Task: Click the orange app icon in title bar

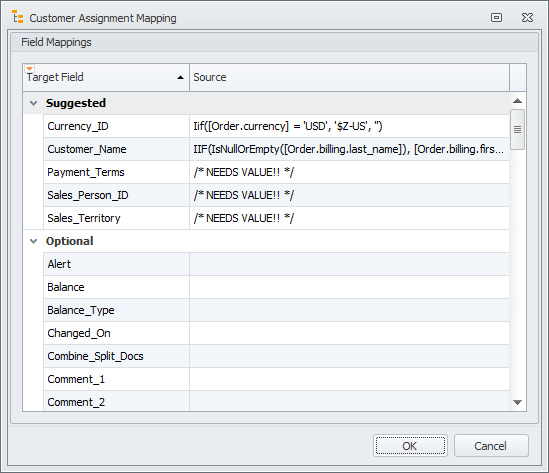Action: 18,17
